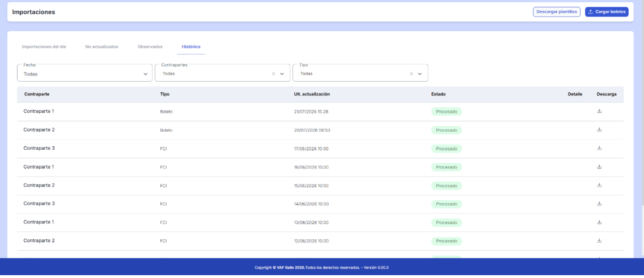
Task: Select the Histórico tab
Action: click(x=191, y=47)
